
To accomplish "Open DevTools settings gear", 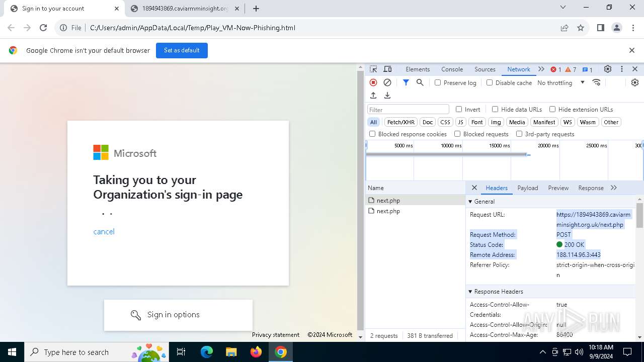I will (x=608, y=69).
